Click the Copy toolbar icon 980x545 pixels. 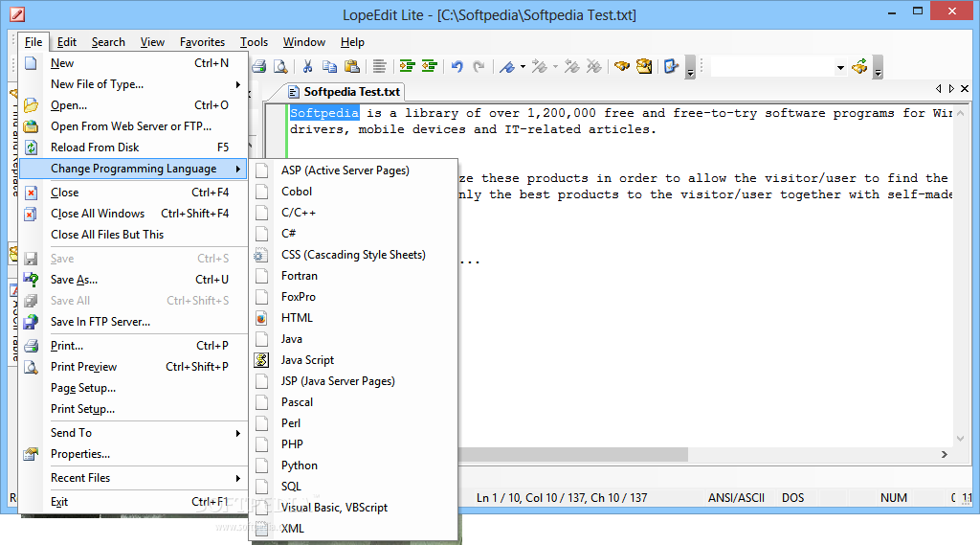pos(329,66)
